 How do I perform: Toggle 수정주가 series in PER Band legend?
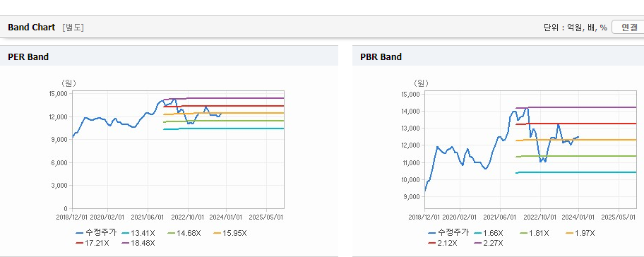pyautogui.click(x=96, y=233)
